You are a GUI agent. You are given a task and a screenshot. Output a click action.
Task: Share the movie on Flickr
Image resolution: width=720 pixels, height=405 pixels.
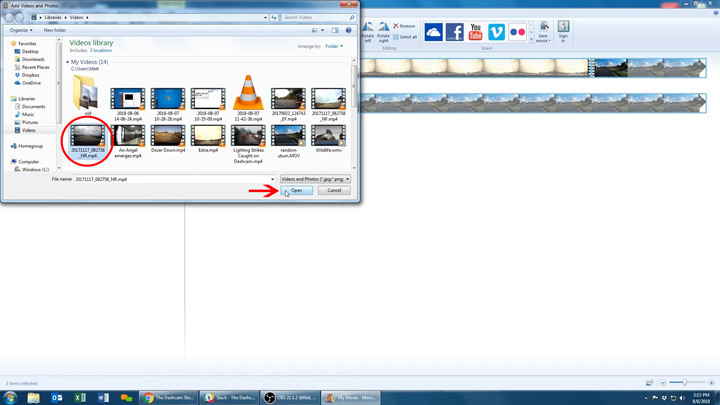(x=517, y=33)
